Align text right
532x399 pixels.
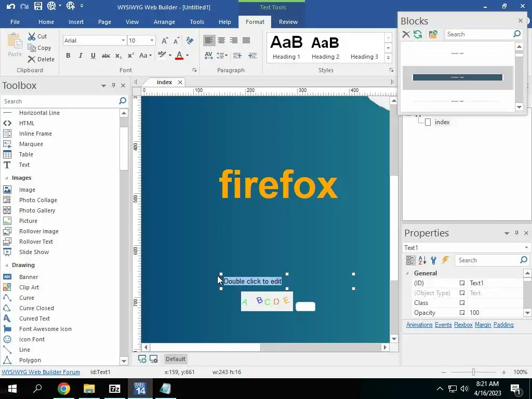coord(234,41)
